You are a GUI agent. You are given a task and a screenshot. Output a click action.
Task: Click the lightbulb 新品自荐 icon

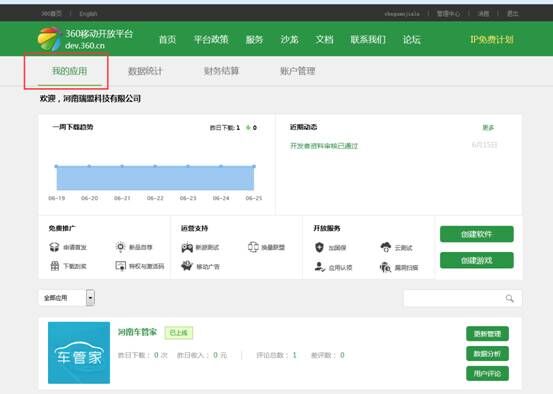120,247
